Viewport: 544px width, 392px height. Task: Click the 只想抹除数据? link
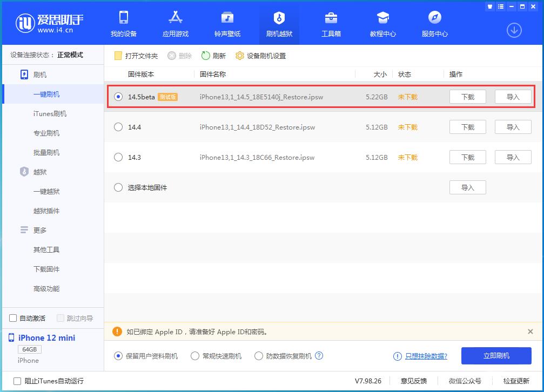425,356
